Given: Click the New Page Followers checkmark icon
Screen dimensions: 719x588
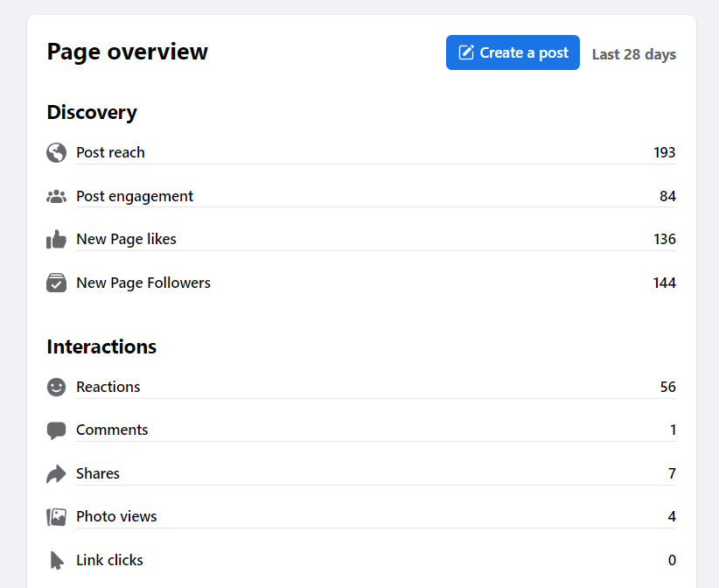Looking at the screenshot, I should (x=56, y=283).
